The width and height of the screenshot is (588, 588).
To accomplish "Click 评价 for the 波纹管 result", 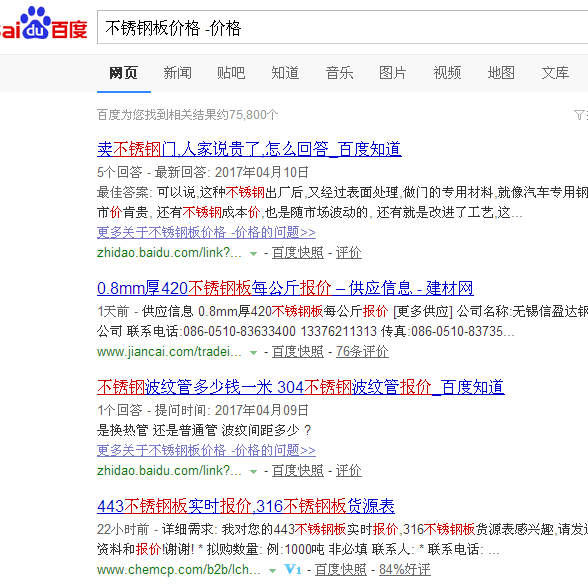I will 349,471.
